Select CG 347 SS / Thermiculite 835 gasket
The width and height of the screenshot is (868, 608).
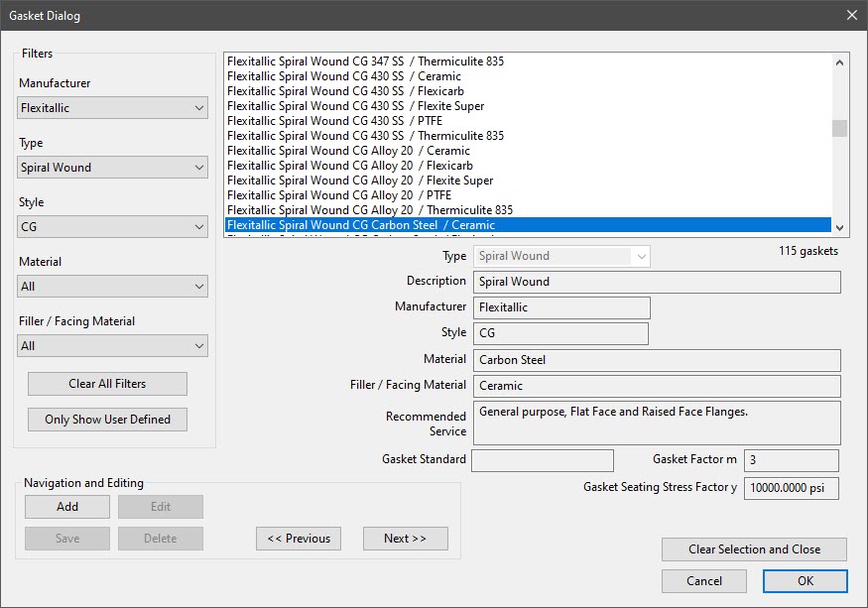(528, 61)
